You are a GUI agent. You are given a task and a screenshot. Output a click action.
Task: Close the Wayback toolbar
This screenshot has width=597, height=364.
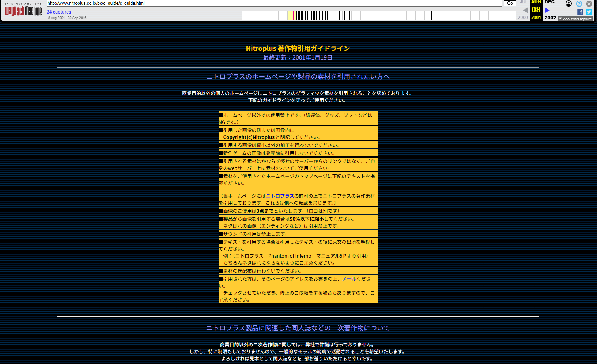[x=589, y=4]
